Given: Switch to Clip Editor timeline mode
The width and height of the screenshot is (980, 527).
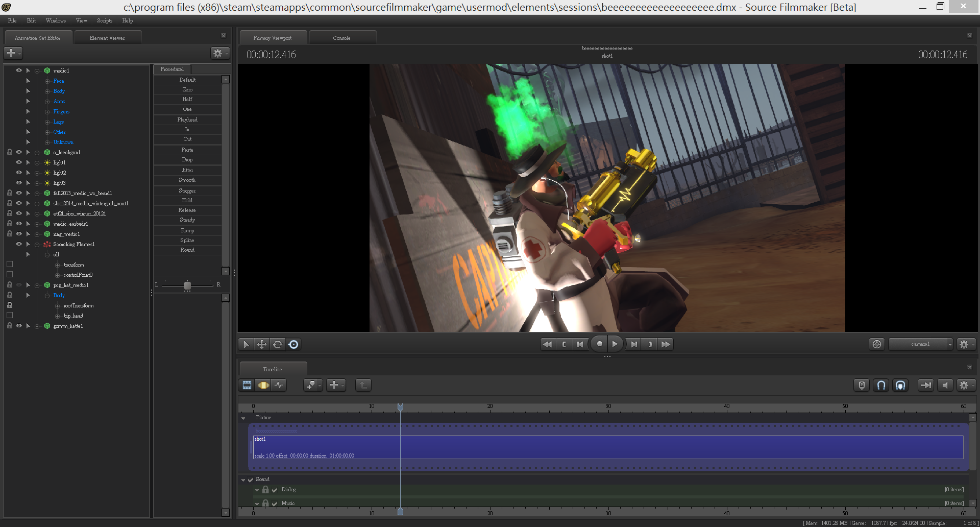Looking at the screenshot, I should [247, 385].
